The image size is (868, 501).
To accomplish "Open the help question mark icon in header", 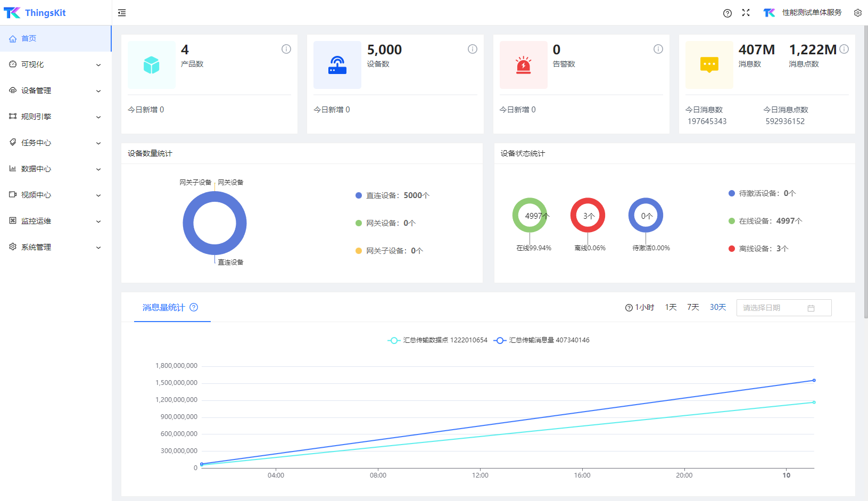I will 727,13.
